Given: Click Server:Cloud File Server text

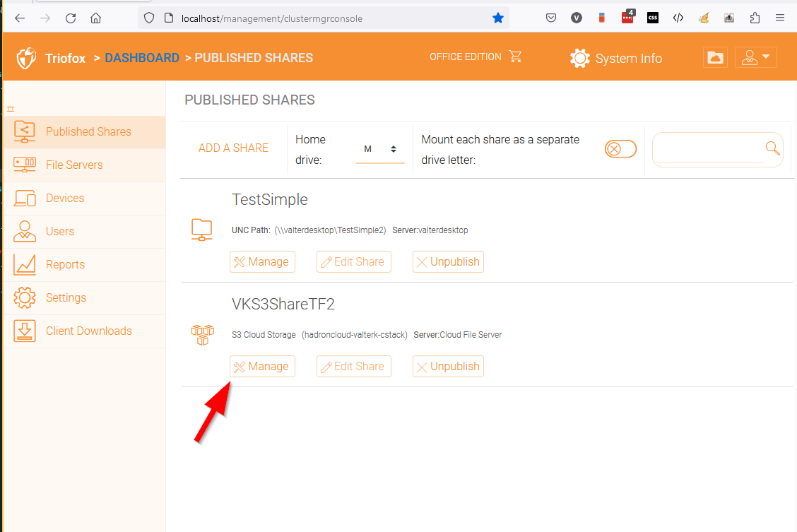Looking at the screenshot, I should point(457,335).
